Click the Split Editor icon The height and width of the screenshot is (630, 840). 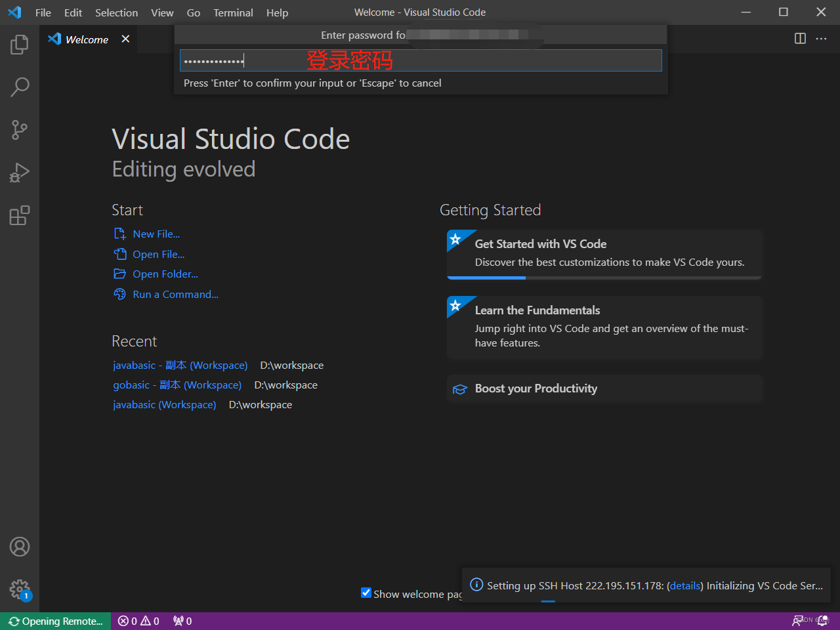click(x=800, y=39)
